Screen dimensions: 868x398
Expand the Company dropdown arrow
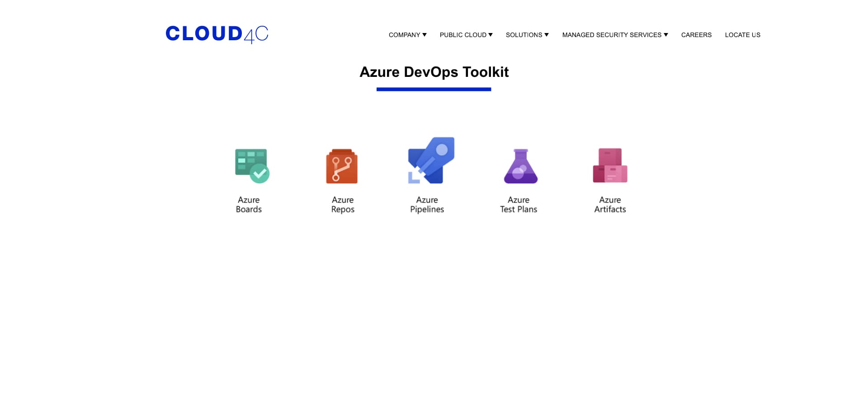[x=425, y=35]
